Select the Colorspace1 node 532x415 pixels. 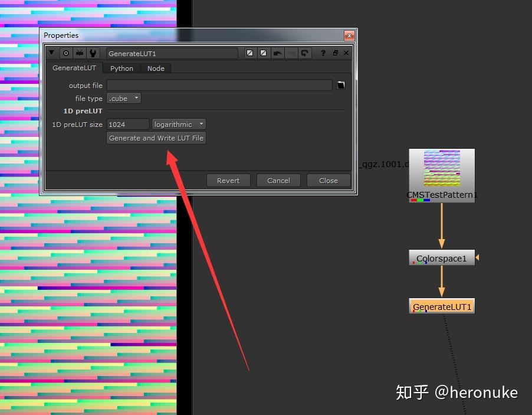click(441, 258)
